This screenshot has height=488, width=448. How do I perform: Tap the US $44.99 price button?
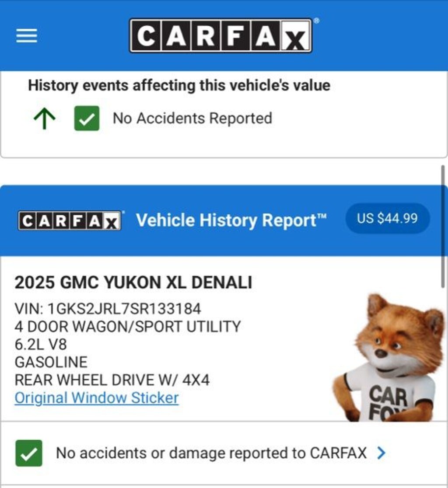click(388, 219)
